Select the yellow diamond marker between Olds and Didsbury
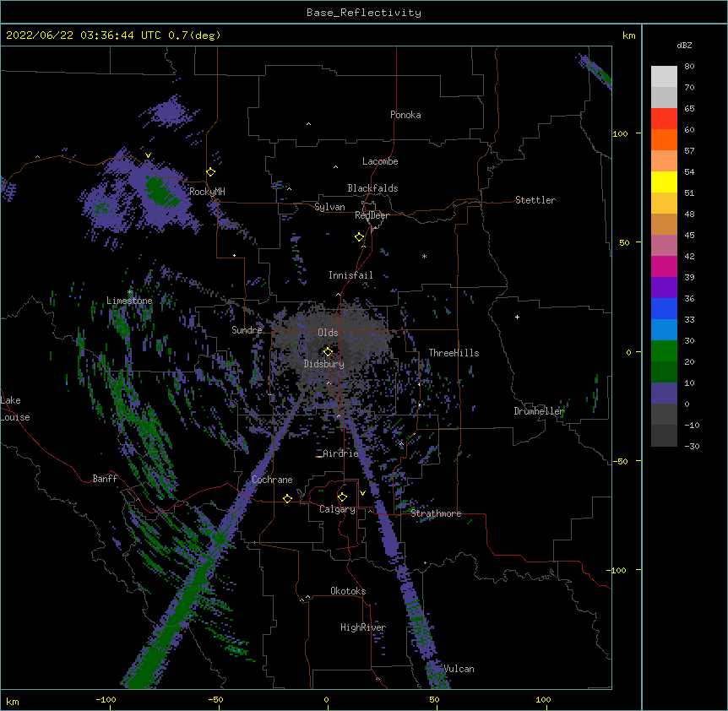This screenshot has width=728, height=711. 328,351
